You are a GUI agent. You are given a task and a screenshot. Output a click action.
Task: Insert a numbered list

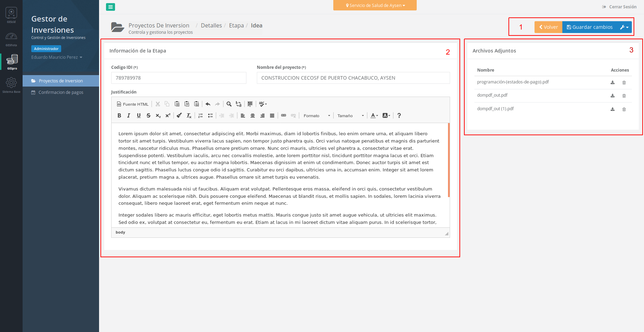coord(201,116)
